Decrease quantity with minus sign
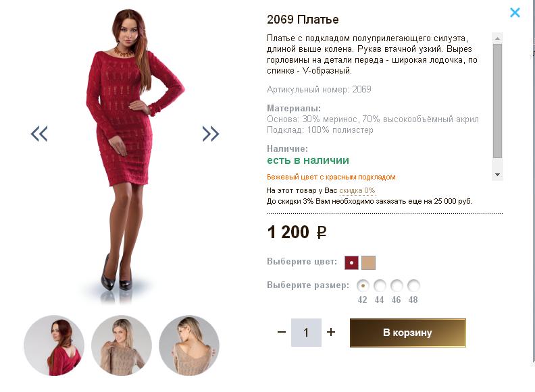 pos(282,332)
